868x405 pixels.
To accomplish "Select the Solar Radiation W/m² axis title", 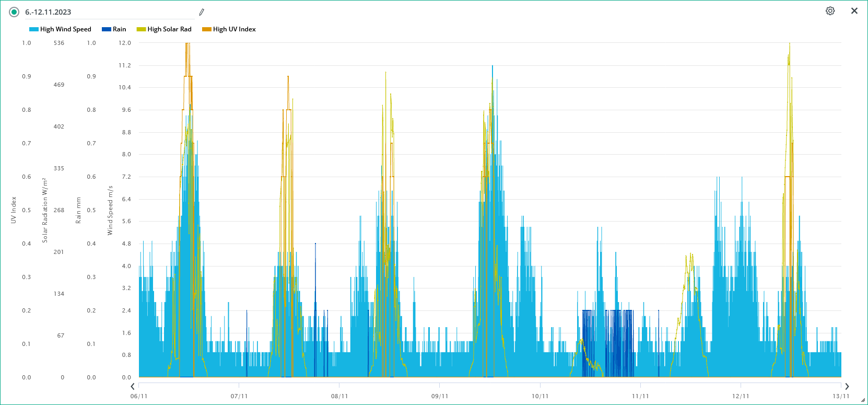I will point(45,210).
